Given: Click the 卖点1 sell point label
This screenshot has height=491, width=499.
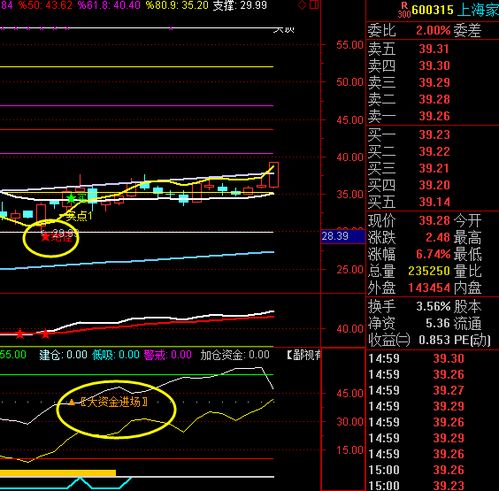Looking at the screenshot, I should [x=79, y=217].
